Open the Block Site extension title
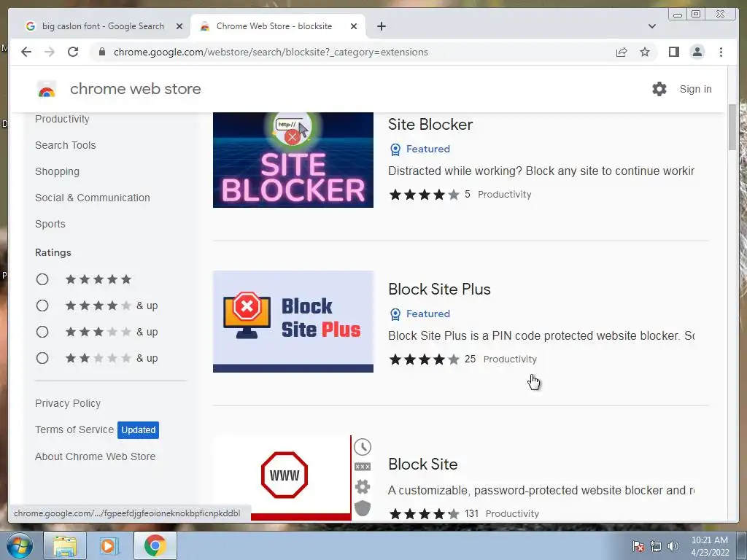 click(x=422, y=464)
